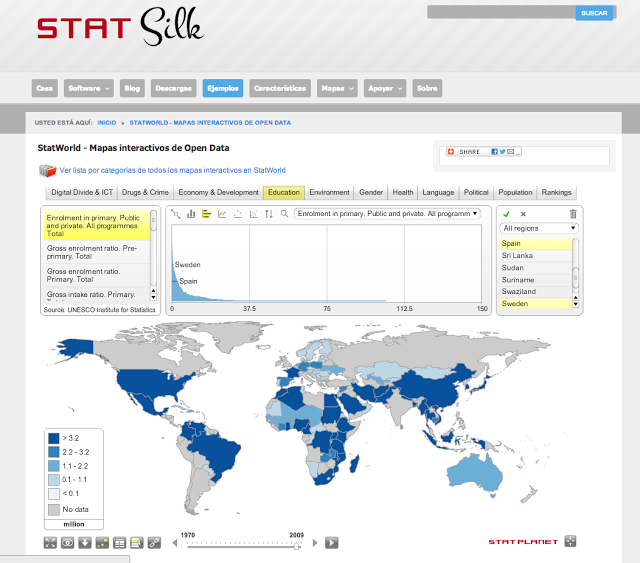Step forward one year with right arrow
Image resolution: width=640 pixels, height=563 pixels.
coord(315,543)
